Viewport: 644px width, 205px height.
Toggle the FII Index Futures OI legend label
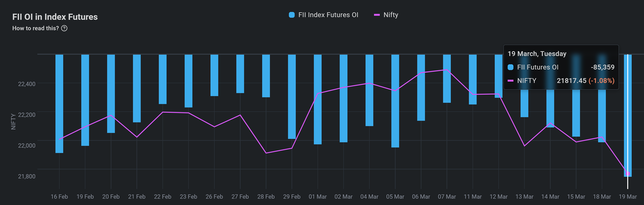pos(328,15)
